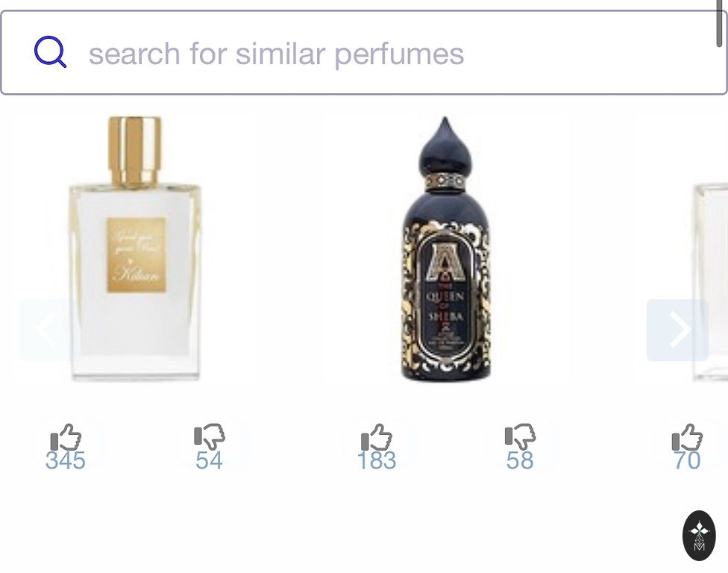728x573 pixels.
Task: Click the gold Kilian label on bottle
Action: pos(137,255)
